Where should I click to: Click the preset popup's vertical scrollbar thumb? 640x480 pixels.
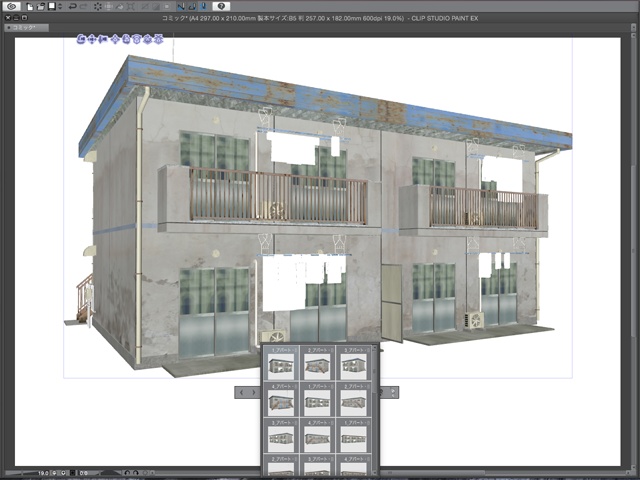374,372
